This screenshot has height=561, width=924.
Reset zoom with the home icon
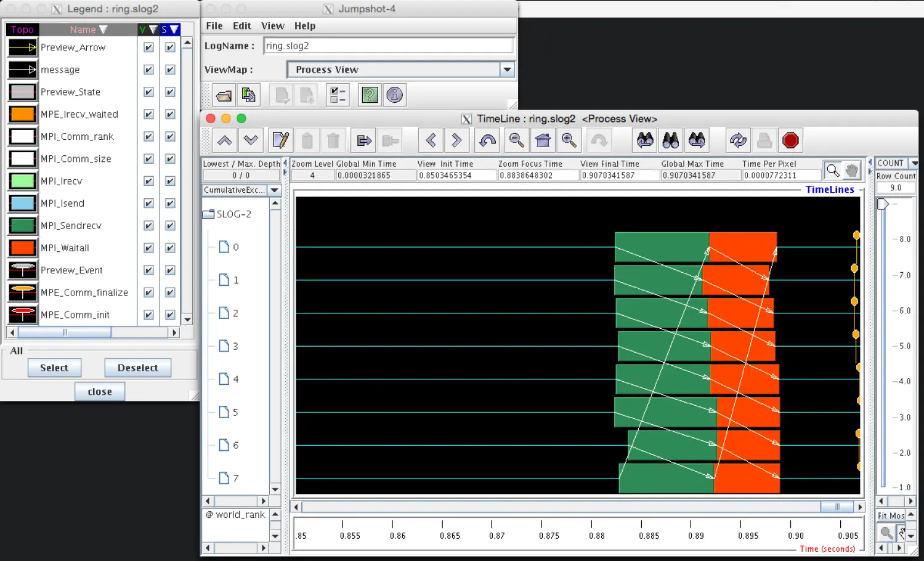point(543,140)
